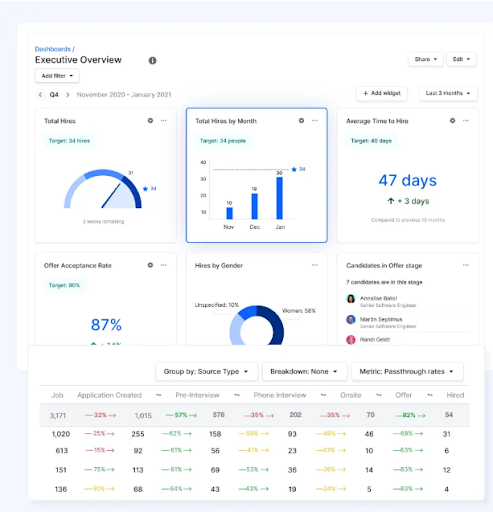The width and height of the screenshot is (493, 512).
Task: Go to previous quarter with left chevron
Action: tap(40, 95)
